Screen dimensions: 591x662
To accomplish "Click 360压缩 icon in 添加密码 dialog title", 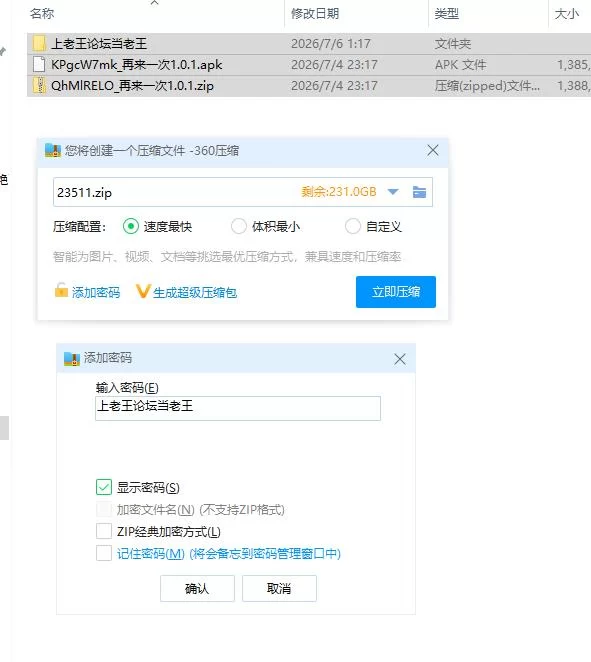I will (72, 358).
